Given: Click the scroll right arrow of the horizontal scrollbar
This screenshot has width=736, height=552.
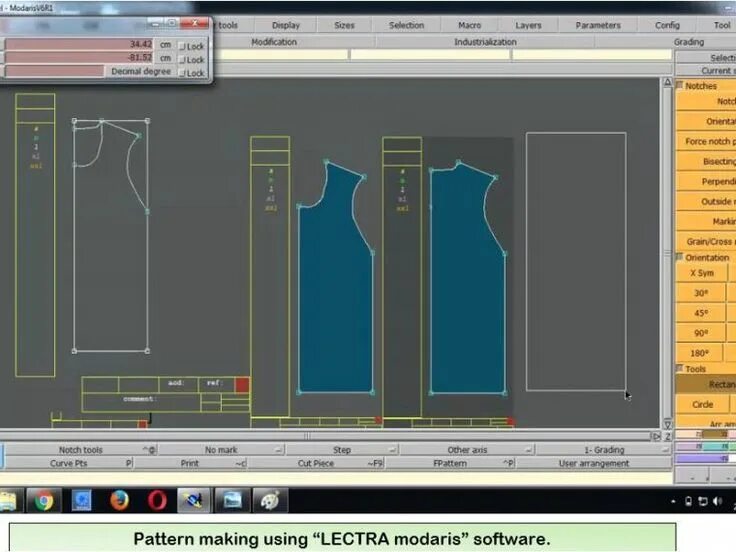Looking at the screenshot, I should [x=656, y=437].
